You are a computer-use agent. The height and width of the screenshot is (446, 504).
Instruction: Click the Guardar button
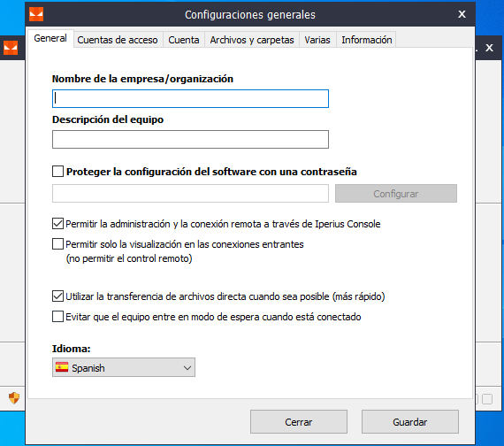(x=409, y=422)
